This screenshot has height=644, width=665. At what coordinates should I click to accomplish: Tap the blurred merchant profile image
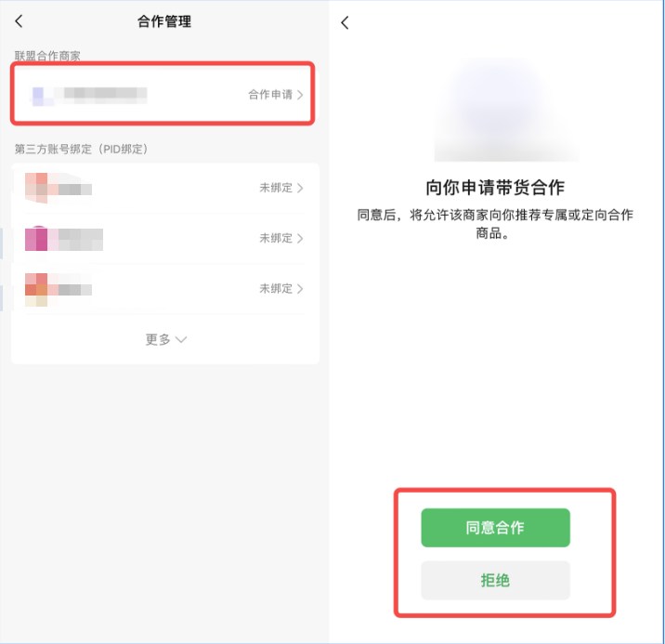pyautogui.click(x=496, y=112)
